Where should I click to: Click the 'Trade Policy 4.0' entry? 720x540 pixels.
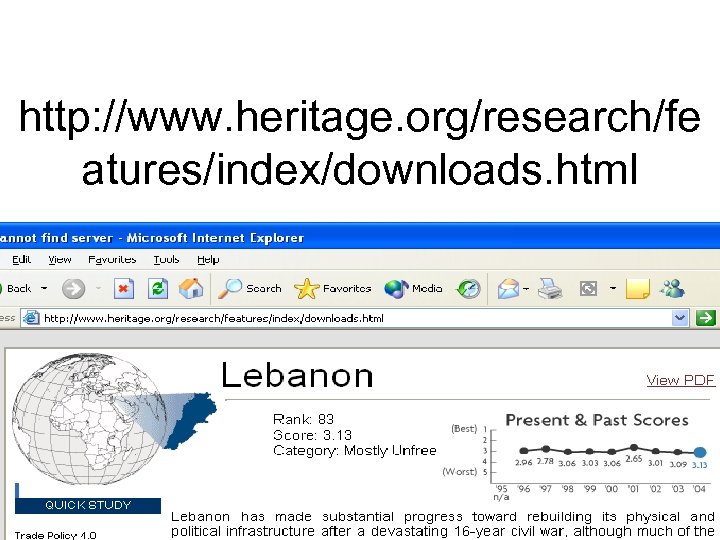click(56, 535)
